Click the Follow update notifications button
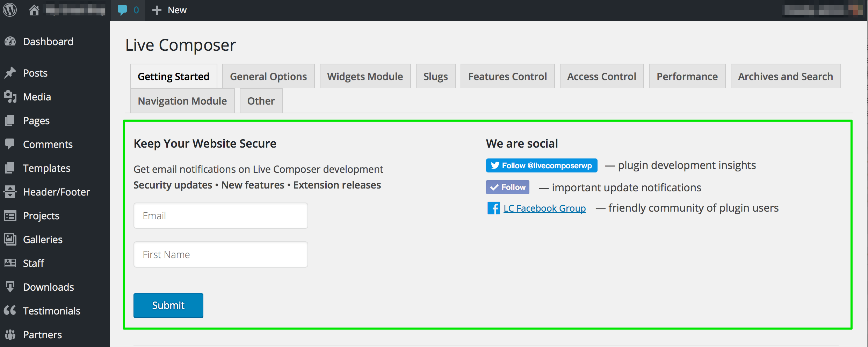Image resolution: width=868 pixels, height=347 pixels. coord(508,187)
